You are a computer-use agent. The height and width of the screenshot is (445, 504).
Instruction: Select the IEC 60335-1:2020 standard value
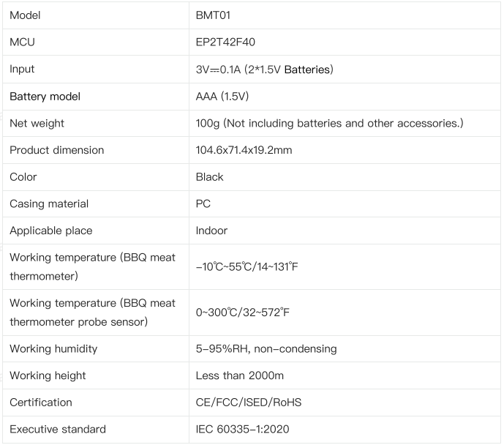tap(242, 429)
